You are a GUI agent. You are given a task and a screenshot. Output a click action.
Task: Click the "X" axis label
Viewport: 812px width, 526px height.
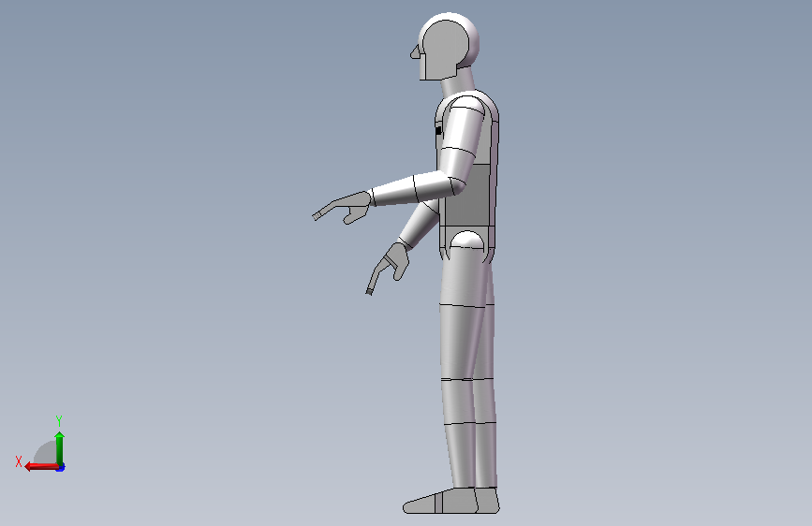(x=19, y=461)
